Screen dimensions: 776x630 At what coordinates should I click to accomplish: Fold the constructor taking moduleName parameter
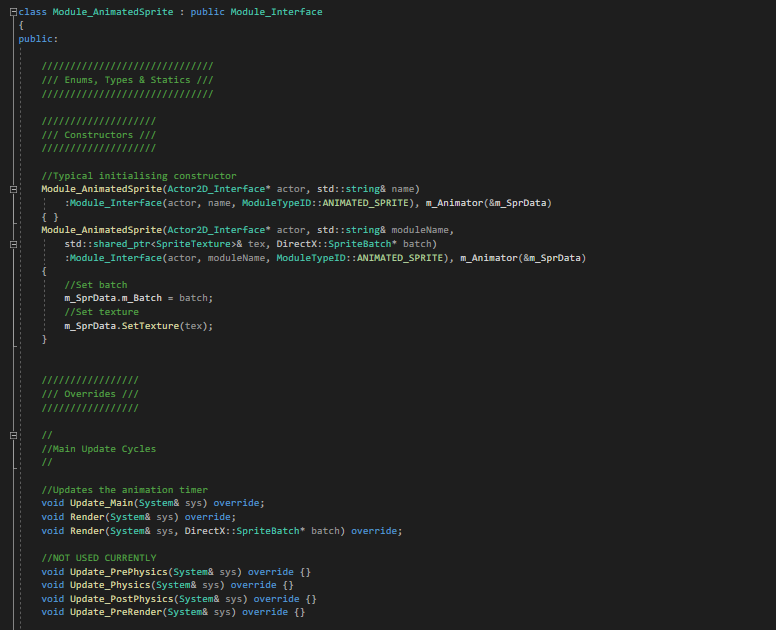pos(12,243)
